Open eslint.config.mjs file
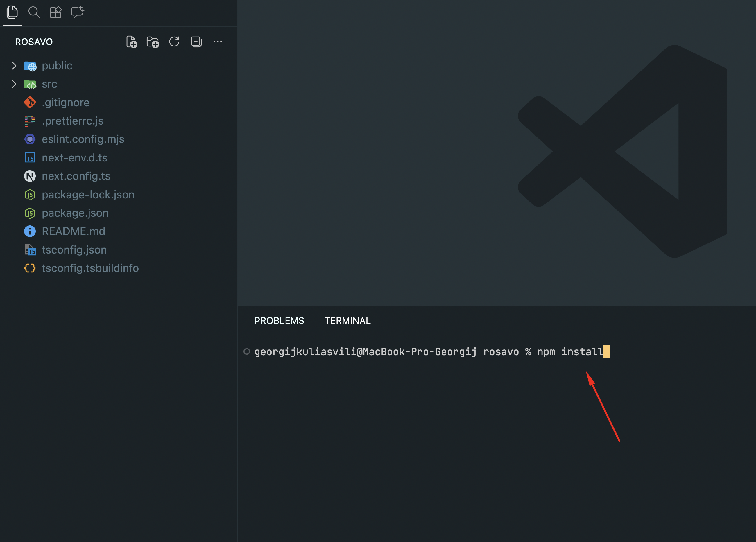This screenshot has width=756, height=542. click(x=83, y=139)
